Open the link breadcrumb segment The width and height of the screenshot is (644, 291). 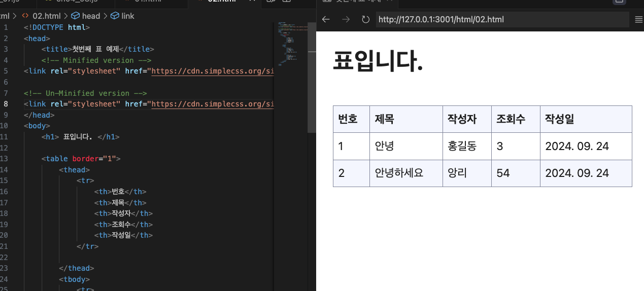coord(122,16)
